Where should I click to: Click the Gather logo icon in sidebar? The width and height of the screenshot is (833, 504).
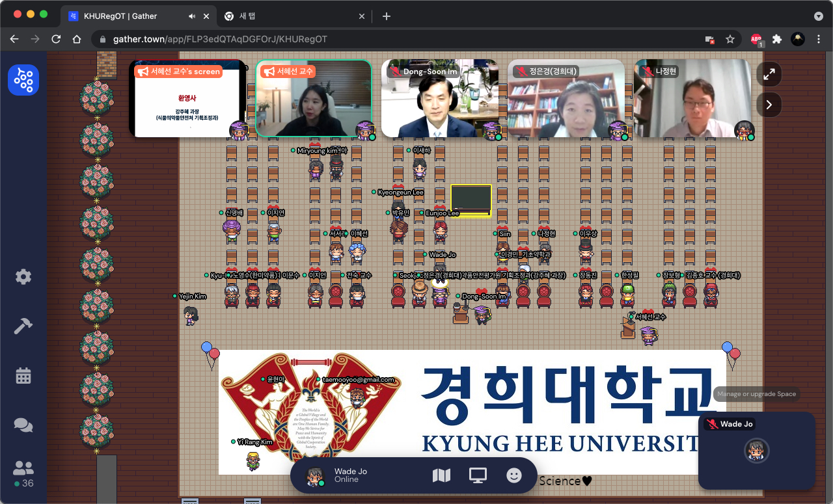(23, 80)
